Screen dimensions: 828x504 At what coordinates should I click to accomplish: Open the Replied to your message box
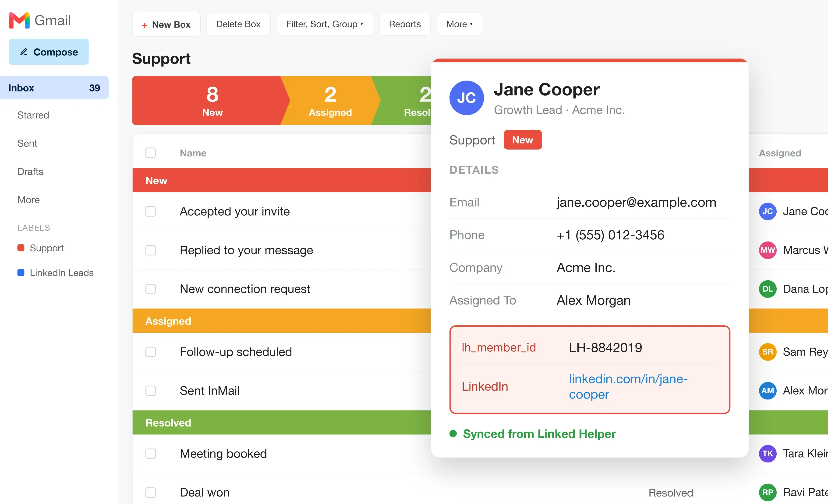246,250
